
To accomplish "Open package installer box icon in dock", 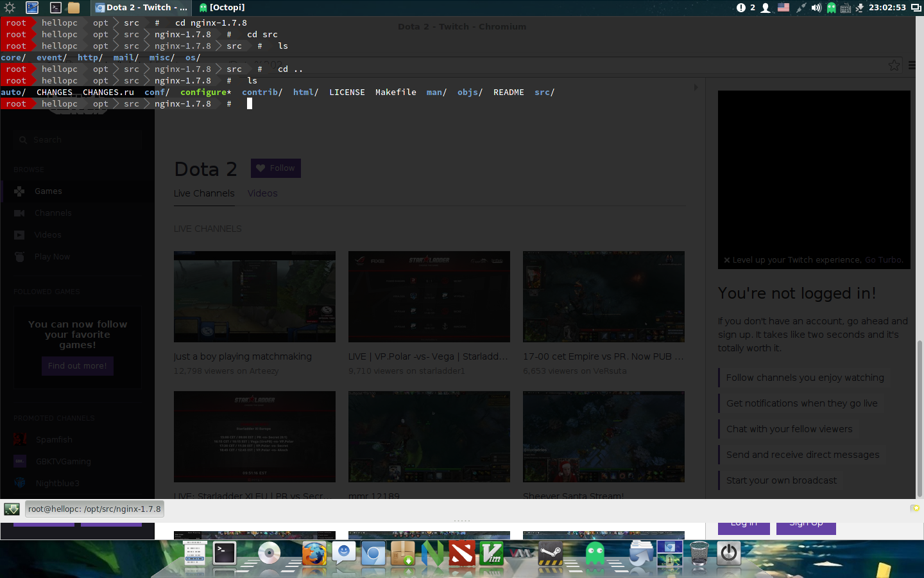I will point(403,554).
